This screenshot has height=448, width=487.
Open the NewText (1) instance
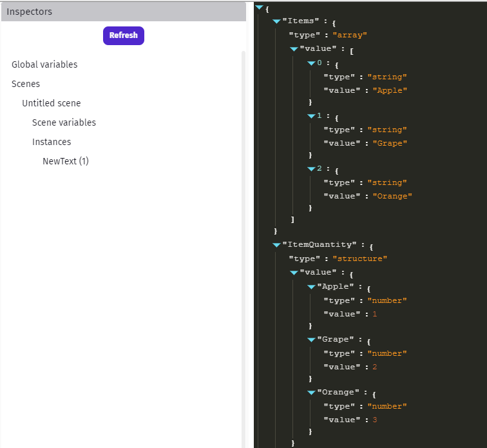66,161
